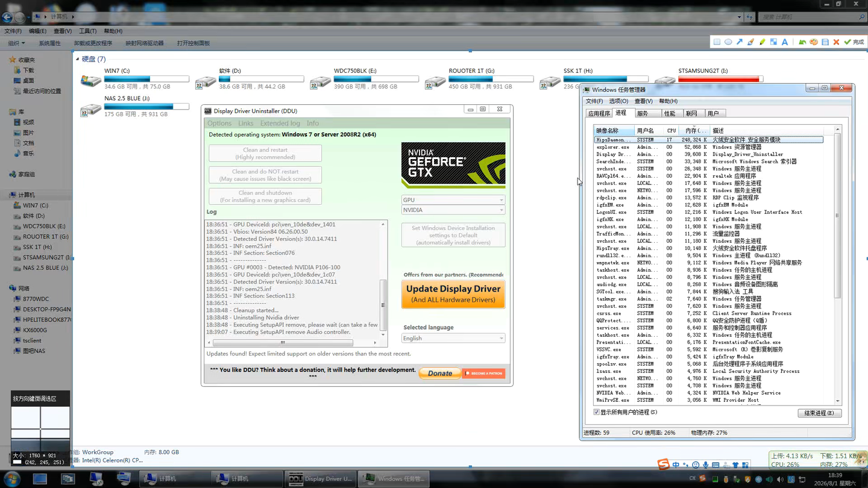Open the Info menu in DDU
Screen dimensions: 868x488
coord(313,124)
